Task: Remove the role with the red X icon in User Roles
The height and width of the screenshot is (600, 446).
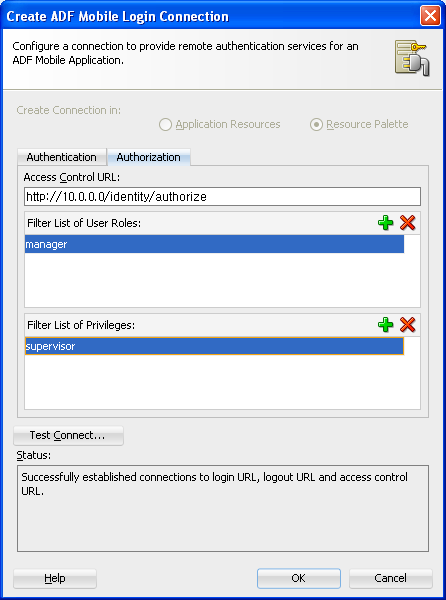Action: 407,223
